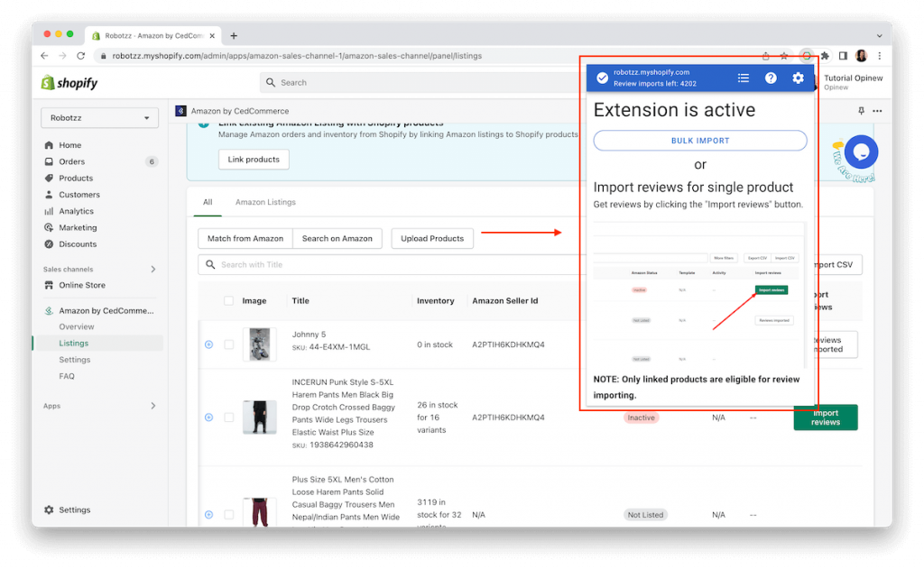This screenshot has height=569, width=924.
Task: Close the Robotzz browser tab
Action: click(x=212, y=36)
